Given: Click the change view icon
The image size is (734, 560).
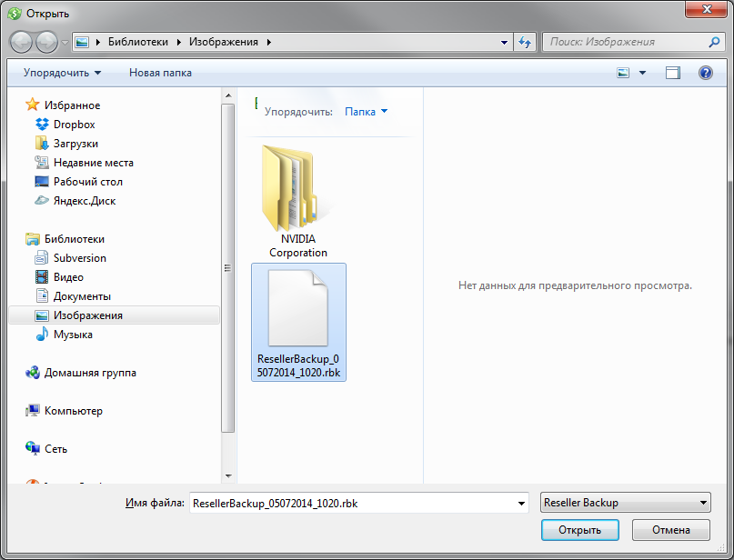Looking at the screenshot, I should point(624,73).
